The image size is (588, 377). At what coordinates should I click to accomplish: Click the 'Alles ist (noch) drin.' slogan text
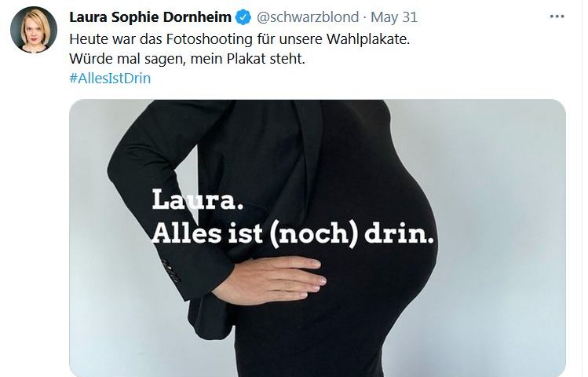click(293, 233)
